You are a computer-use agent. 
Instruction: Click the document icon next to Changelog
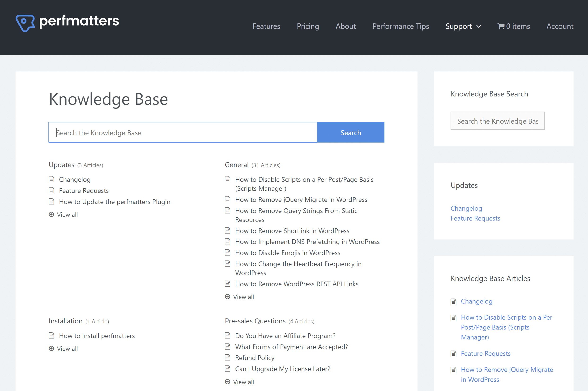[x=52, y=179]
